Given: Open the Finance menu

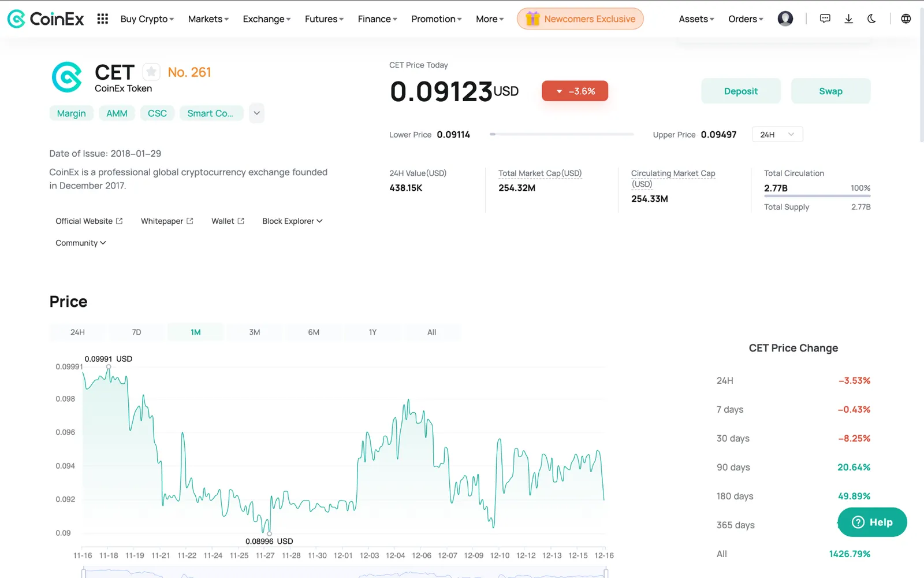Looking at the screenshot, I should pyautogui.click(x=377, y=19).
